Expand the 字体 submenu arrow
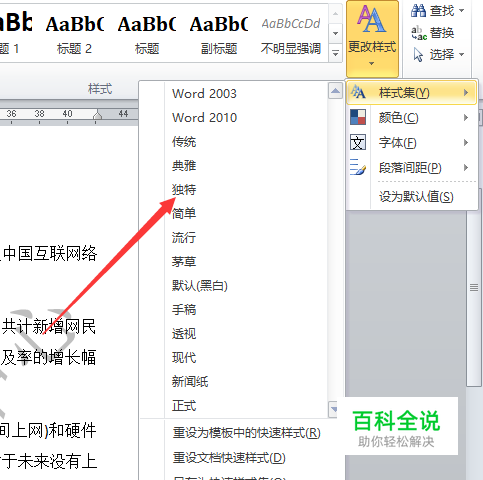The height and width of the screenshot is (480, 483). click(x=466, y=142)
